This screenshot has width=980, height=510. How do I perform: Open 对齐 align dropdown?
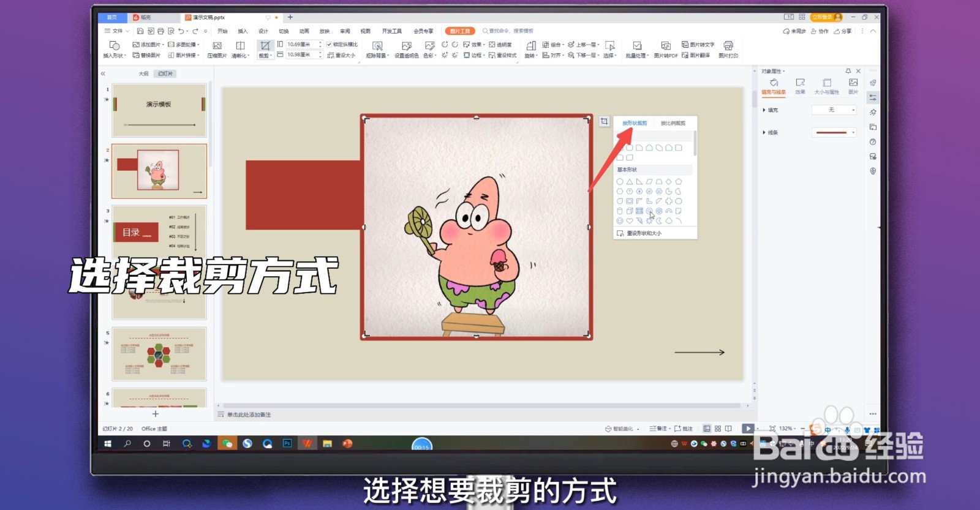[x=552, y=55]
